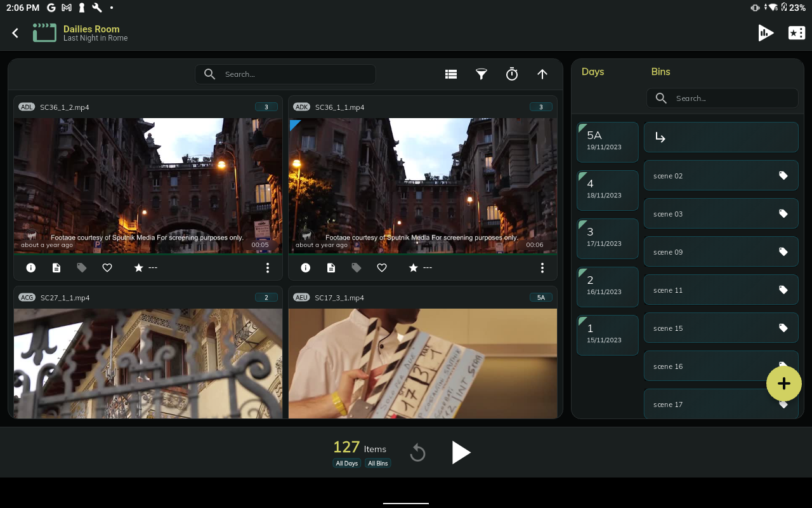Select day 5A dated 19/11/2023
This screenshot has height=508, width=812.
pos(607,141)
